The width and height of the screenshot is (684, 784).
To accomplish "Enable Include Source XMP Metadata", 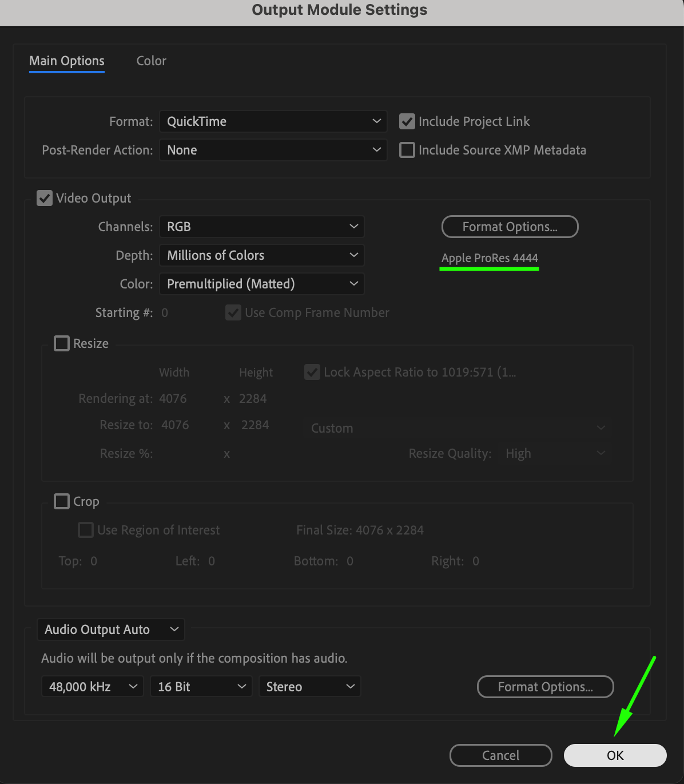I will pyautogui.click(x=407, y=150).
